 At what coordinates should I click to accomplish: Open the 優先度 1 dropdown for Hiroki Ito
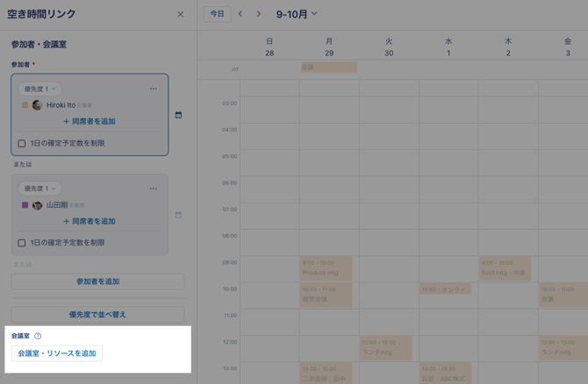(x=39, y=89)
